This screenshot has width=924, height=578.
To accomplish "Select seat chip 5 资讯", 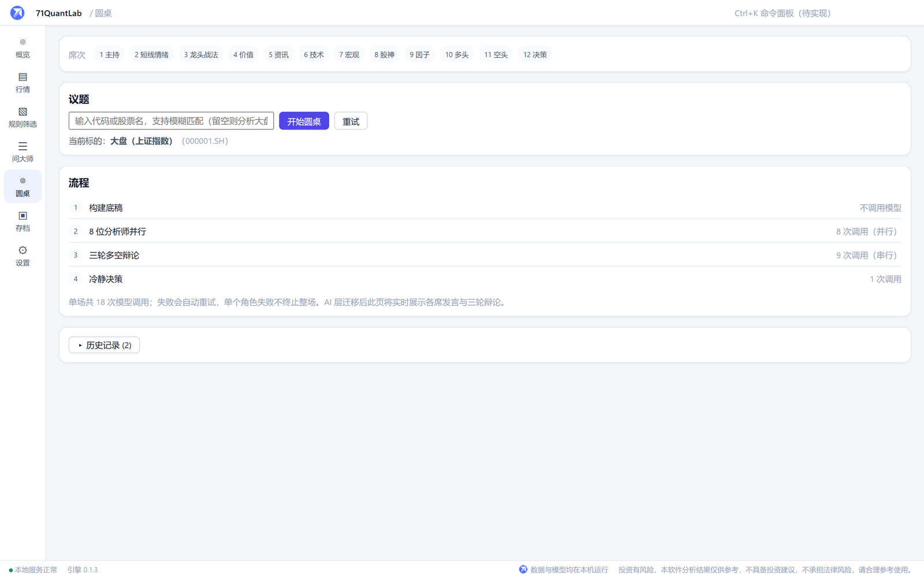I will (x=278, y=54).
